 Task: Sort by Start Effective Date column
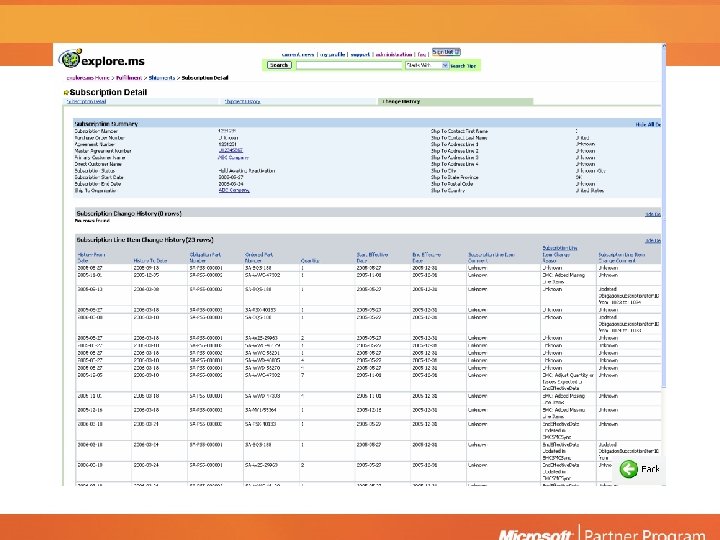tap(372, 257)
